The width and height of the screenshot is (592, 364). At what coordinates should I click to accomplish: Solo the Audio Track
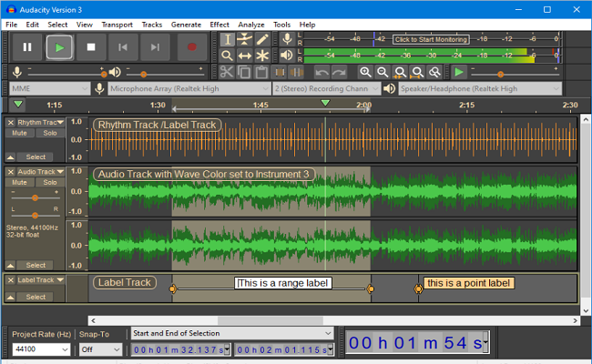click(49, 182)
